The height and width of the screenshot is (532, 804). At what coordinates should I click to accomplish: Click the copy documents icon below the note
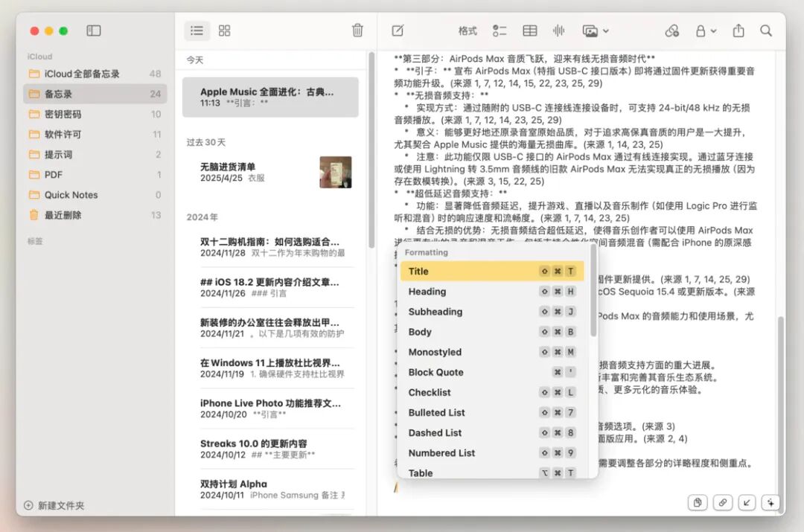(x=698, y=503)
